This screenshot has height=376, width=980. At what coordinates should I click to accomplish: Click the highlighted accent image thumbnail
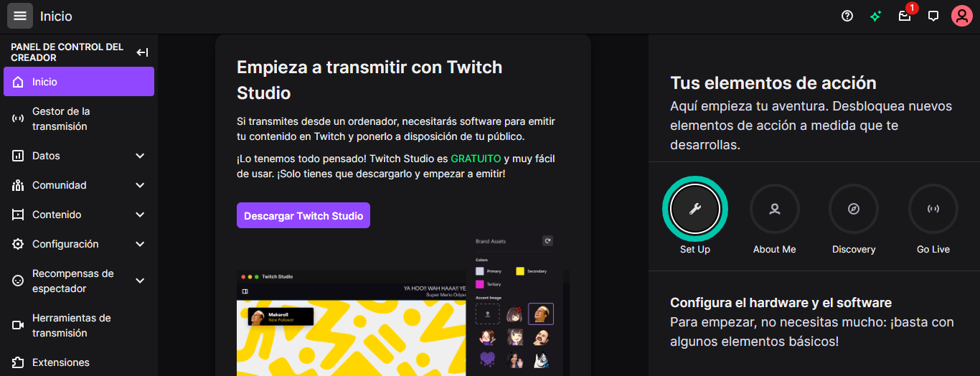tap(541, 314)
